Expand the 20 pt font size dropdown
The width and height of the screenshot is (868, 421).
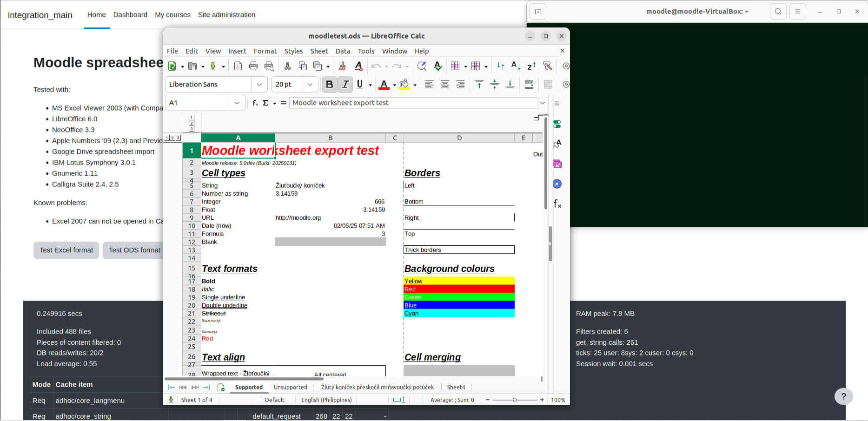coord(310,84)
